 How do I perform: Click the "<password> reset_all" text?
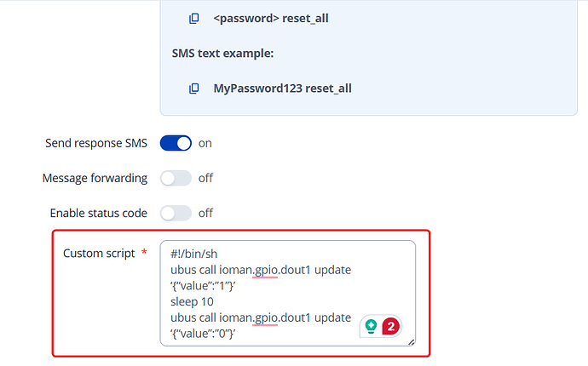[x=270, y=18]
